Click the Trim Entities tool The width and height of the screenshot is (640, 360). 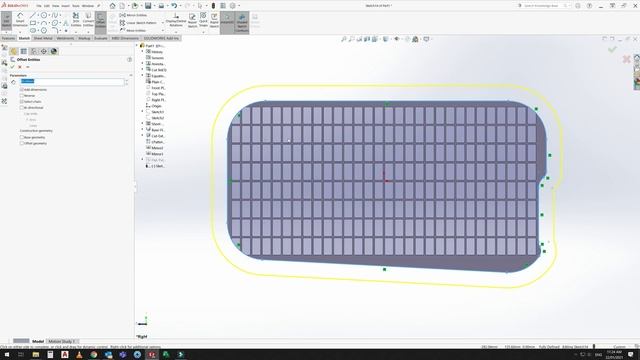coord(76,20)
